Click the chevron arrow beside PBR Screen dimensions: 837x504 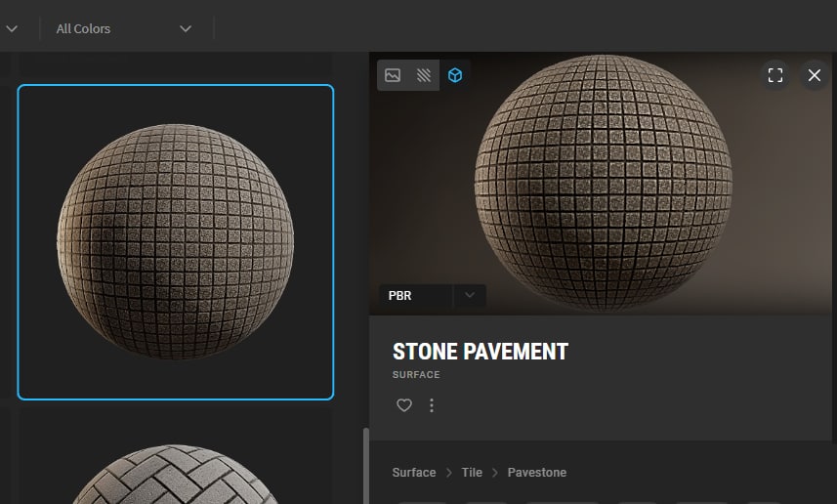(x=470, y=296)
